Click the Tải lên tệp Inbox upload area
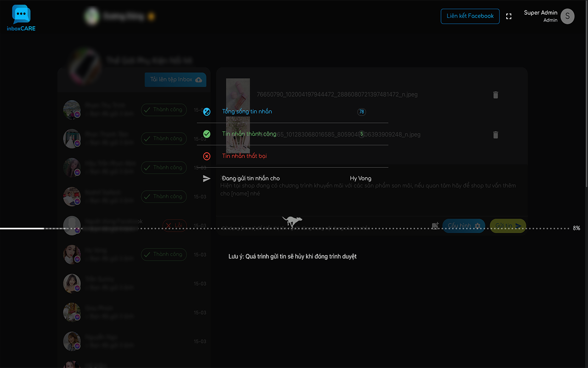 tap(175, 80)
